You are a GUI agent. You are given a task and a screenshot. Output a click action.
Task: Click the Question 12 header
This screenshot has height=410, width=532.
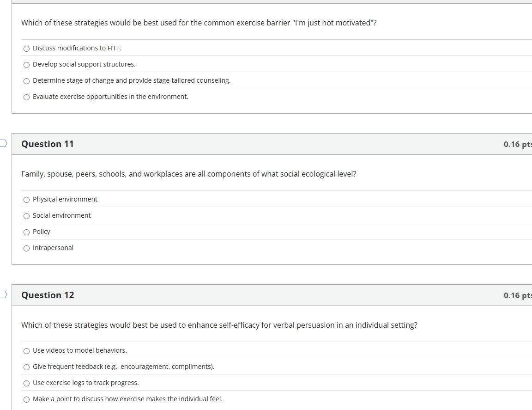tap(48, 295)
